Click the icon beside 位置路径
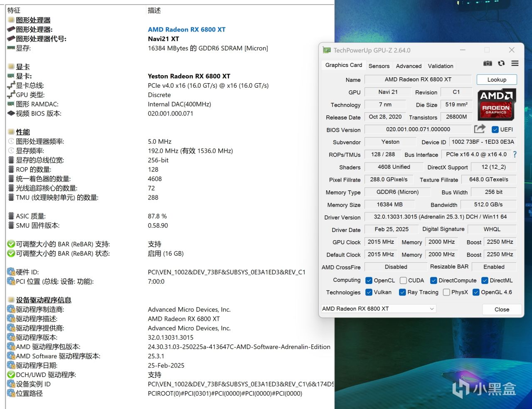532x409 pixels. [x=11, y=393]
